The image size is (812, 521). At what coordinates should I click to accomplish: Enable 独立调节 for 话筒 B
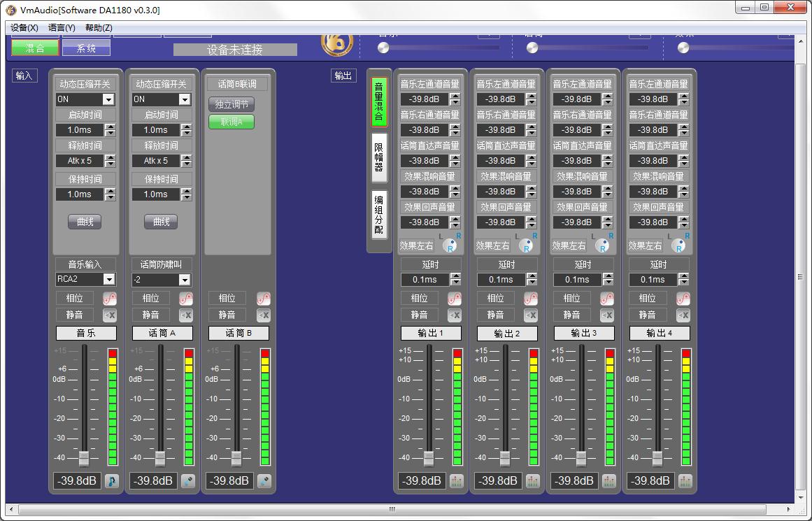(231, 104)
